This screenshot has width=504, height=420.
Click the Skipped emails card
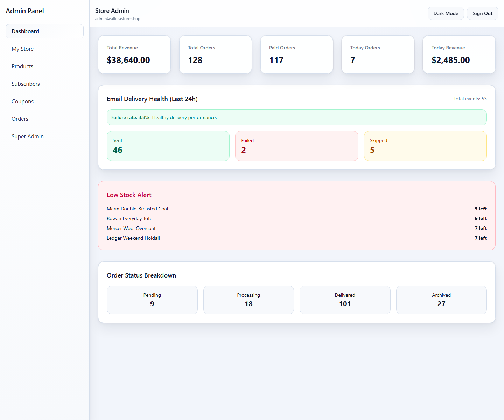425,146
